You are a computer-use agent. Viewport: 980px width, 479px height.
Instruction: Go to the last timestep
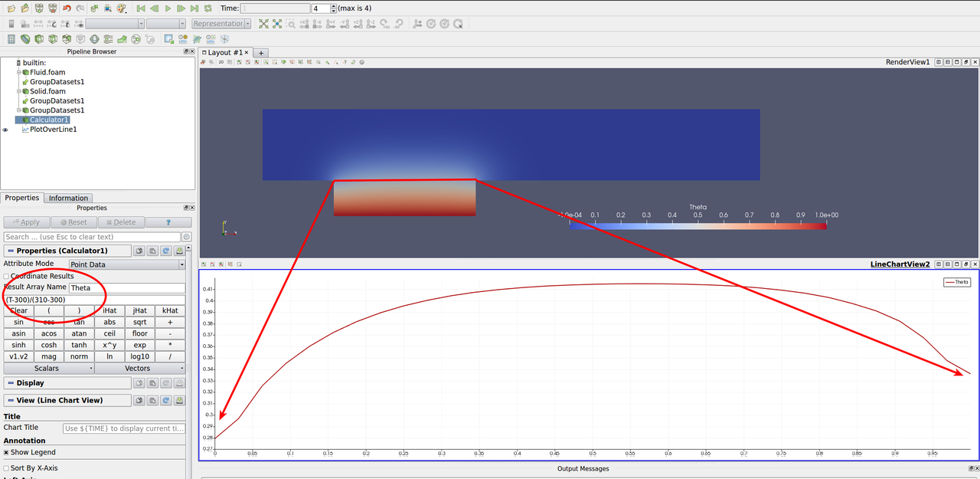(x=194, y=8)
